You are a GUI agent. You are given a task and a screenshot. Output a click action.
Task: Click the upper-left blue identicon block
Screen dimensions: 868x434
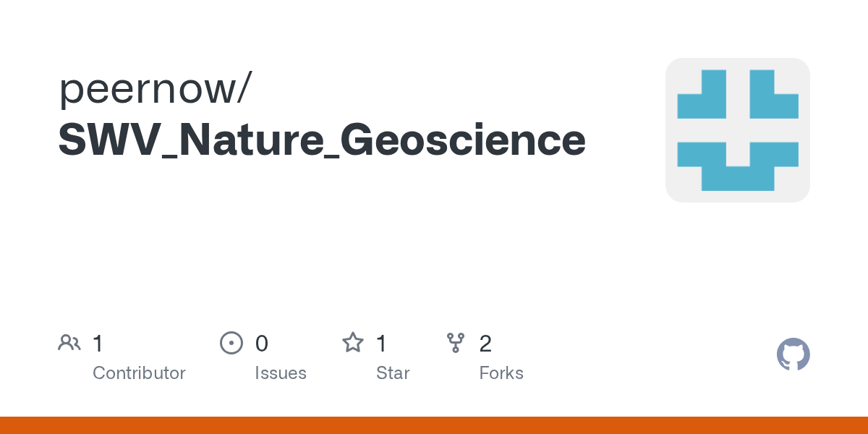702,94
